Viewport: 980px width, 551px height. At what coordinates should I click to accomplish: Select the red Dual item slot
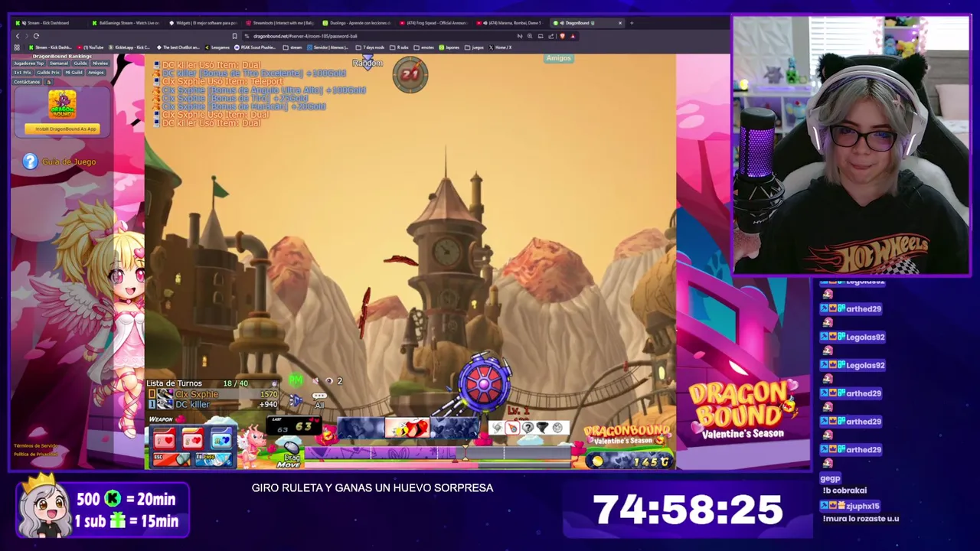click(407, 428)
